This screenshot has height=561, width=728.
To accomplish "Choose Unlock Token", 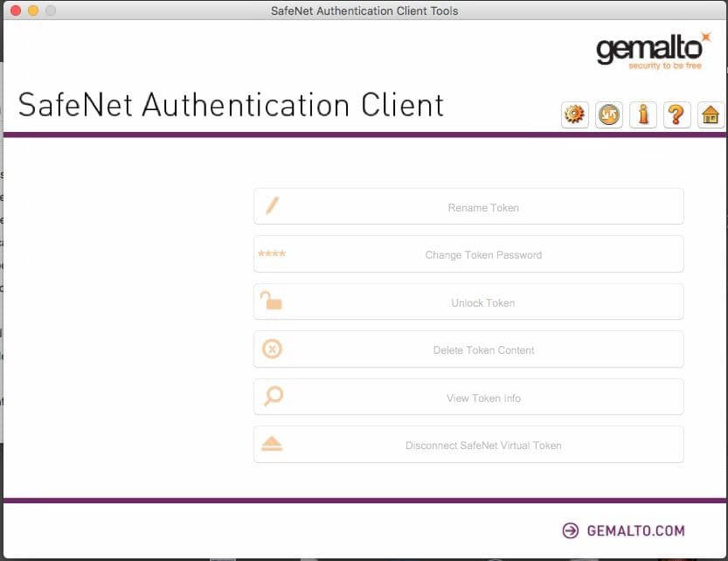I will click(468, 301).
